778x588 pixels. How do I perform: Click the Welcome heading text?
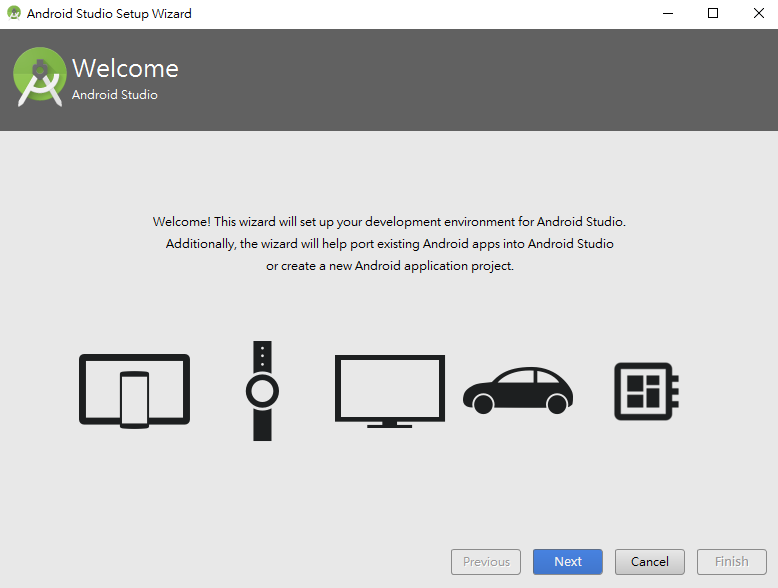pos(125,68)
